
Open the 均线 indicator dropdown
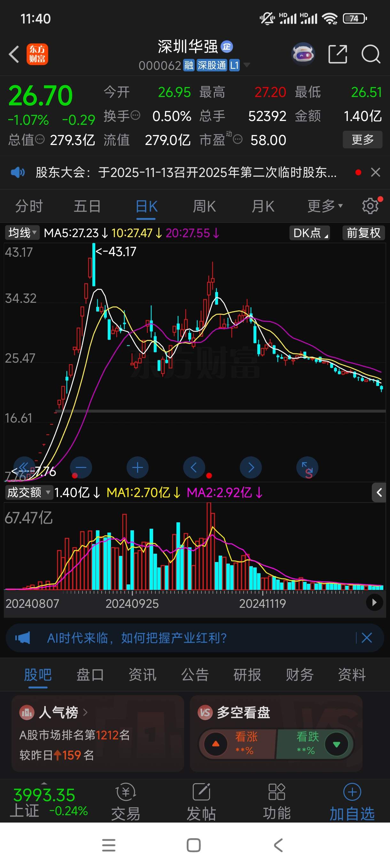click(22, 233)
